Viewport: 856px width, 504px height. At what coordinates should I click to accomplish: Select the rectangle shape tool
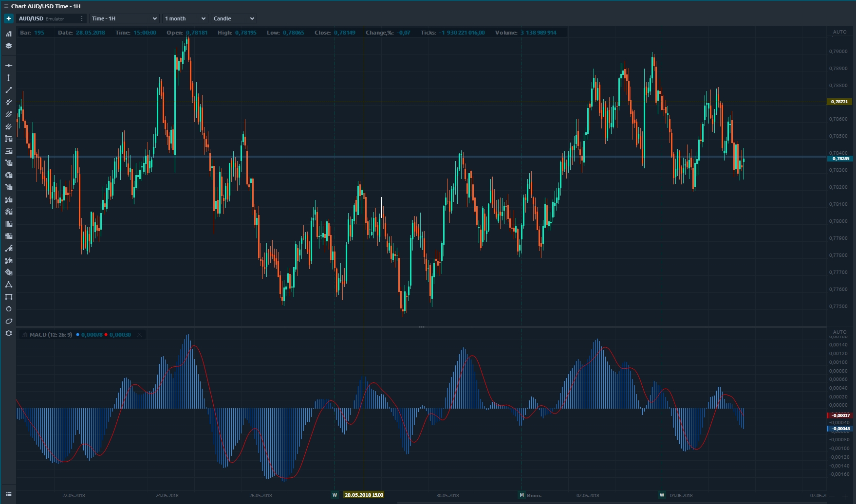[9, 297]
